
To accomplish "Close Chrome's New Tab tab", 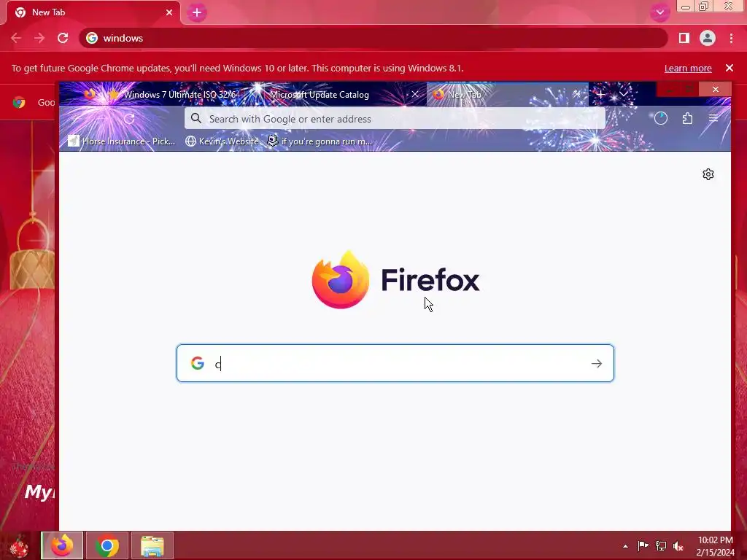I will [169, 12].
